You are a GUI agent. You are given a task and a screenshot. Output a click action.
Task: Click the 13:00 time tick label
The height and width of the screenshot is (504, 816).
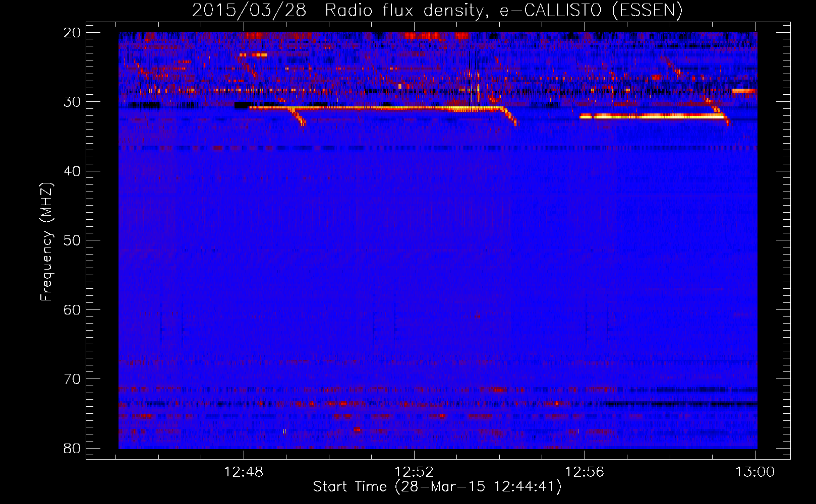[755, 472]
